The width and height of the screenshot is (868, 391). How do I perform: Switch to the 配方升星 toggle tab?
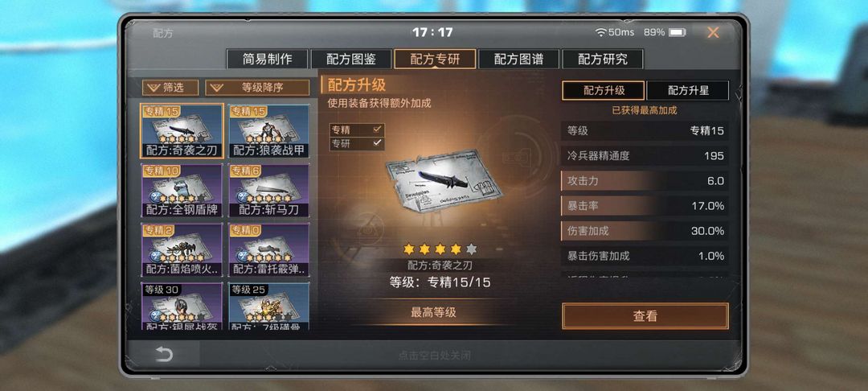tap(687, 90)
